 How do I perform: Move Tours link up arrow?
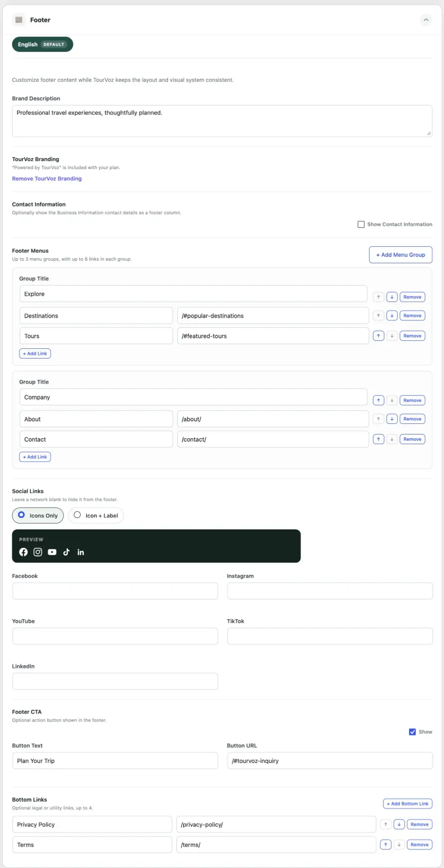point(378,336)
